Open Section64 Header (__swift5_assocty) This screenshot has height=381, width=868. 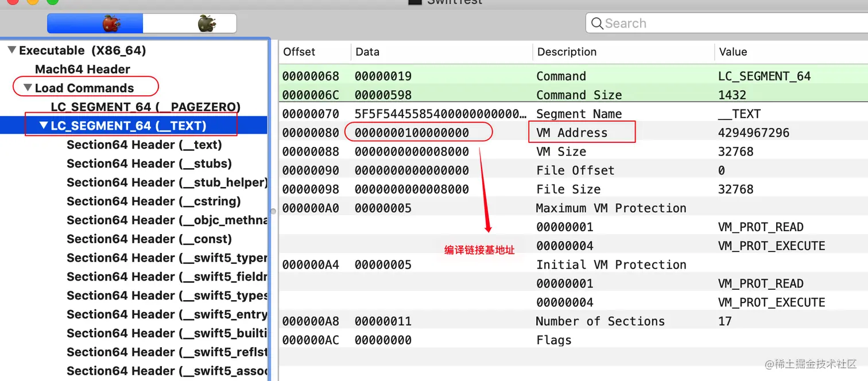167,371
